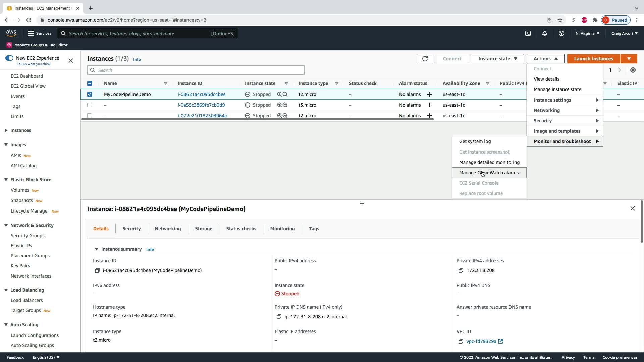This screenshot has height=362, width=644.
Task: Click the external link icon beside the VPC ID
Action: pyautogui.click(x=500, y=341)
